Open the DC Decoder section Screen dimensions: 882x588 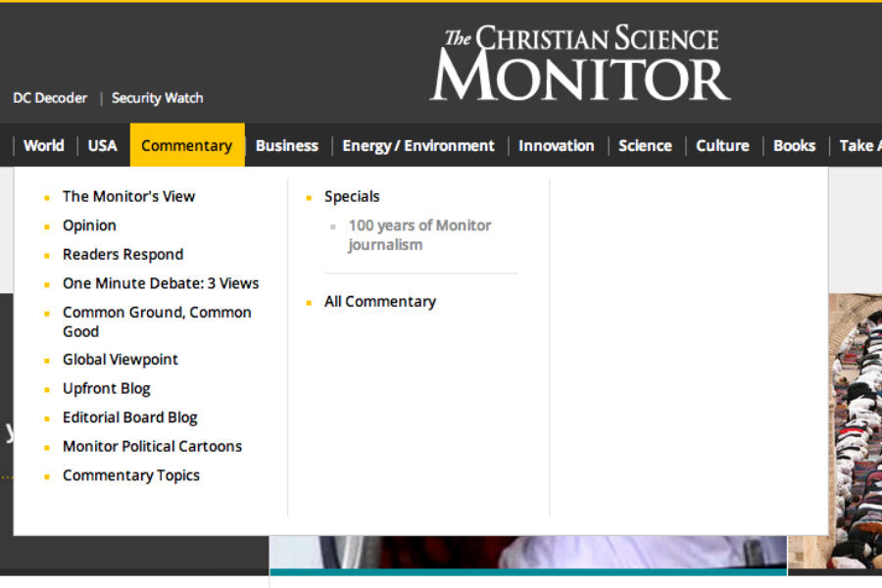tap(49, 98)
